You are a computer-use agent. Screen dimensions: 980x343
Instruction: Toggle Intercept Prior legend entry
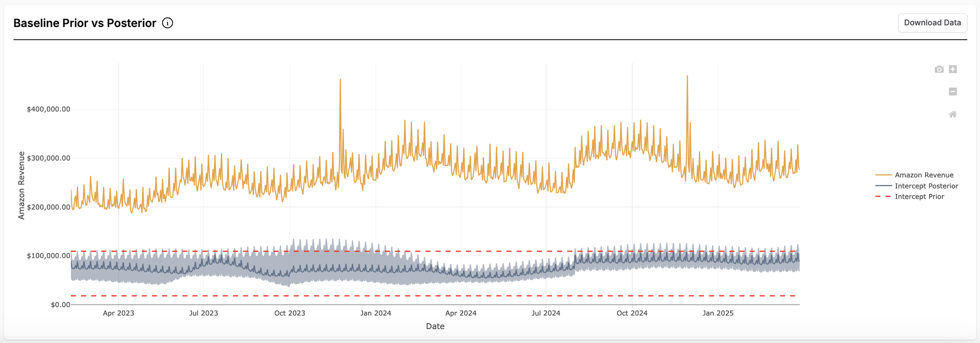[x=919, y=196]
